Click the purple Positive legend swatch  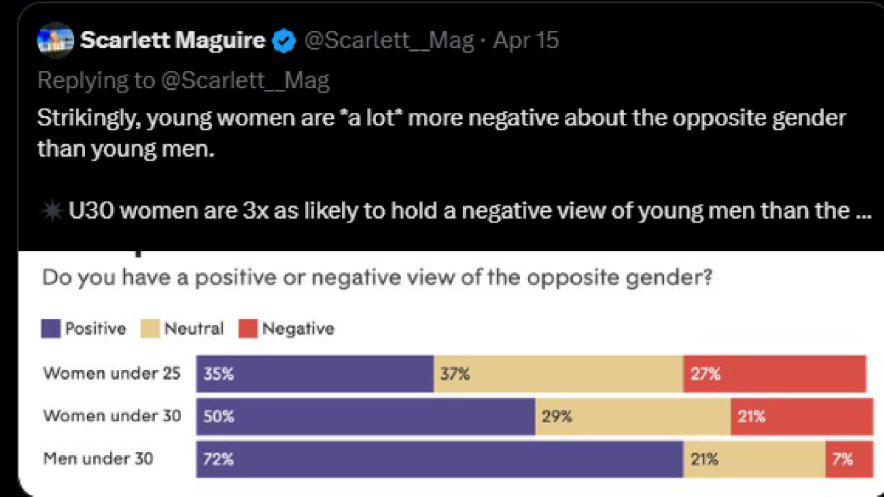coord(51,329)
